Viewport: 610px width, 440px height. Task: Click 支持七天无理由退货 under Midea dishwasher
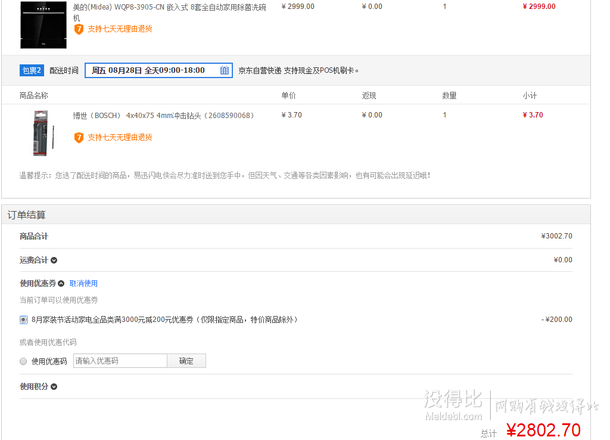[120, 29]
